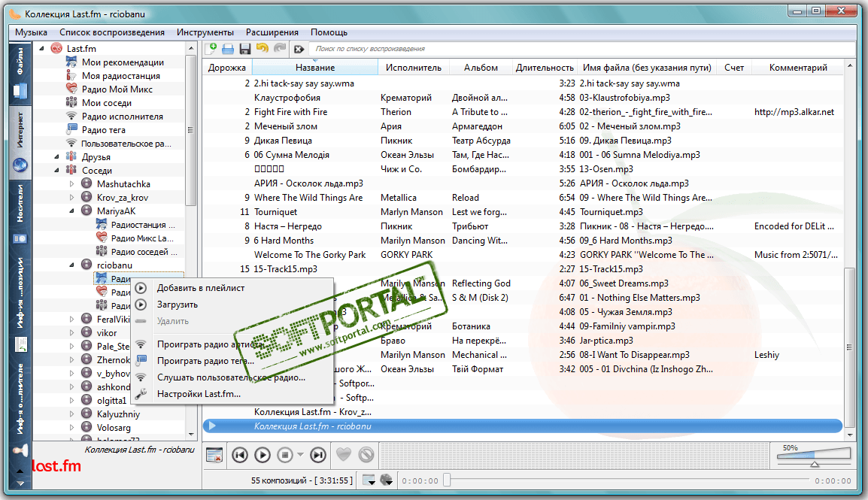This screenshot has height=500, width=868.
Task: Select the Where The Wild Things Are track
Action: [x=308, y=198]
